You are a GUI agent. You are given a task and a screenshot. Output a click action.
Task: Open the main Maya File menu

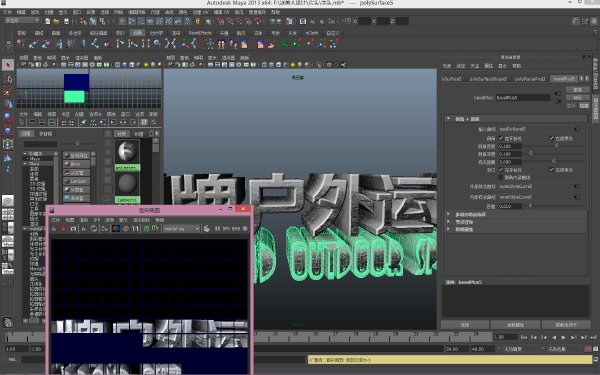(7, 12)
